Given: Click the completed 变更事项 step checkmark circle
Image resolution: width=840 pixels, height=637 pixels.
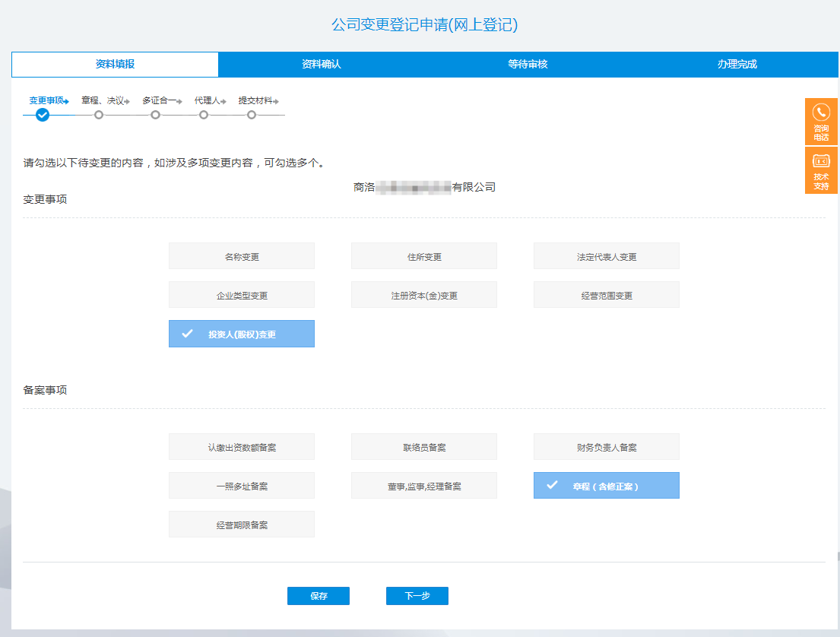Looking at the screenshot, I should [x=43, y=115].
